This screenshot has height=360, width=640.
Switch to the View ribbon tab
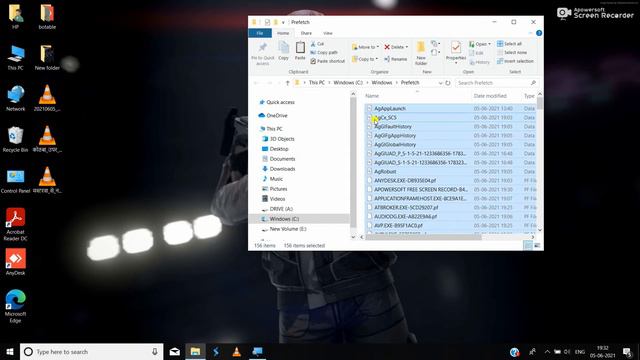point(328,33)
